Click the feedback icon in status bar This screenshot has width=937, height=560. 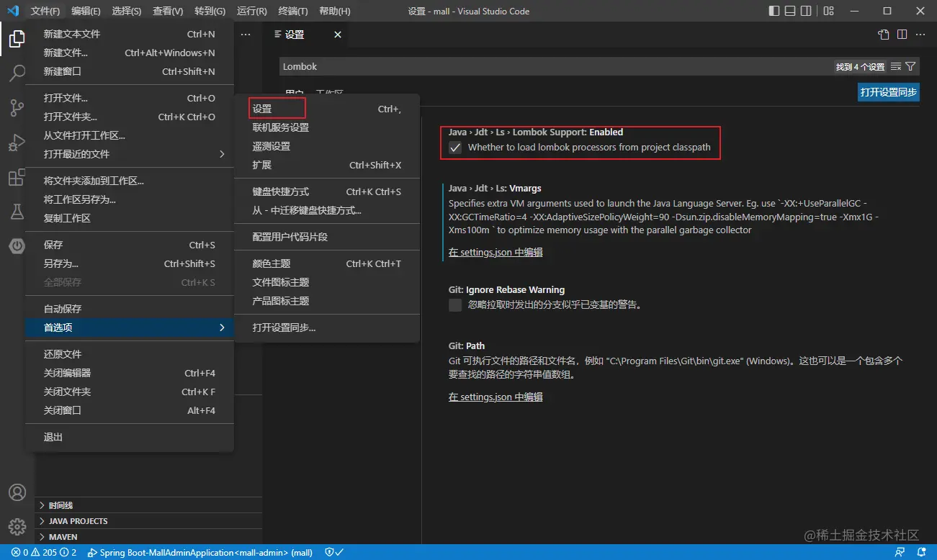click(x=900, y=552)
